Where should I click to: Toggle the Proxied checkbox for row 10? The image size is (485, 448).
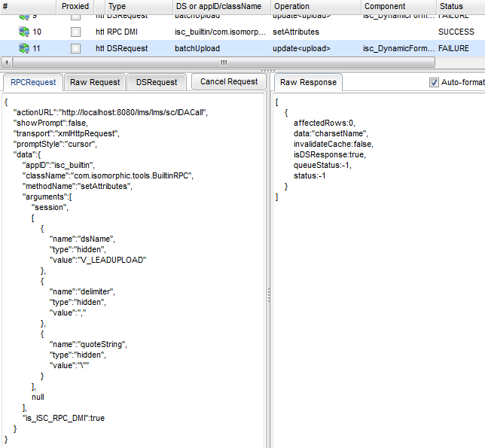pyautogui.click(x=75, y=32)
